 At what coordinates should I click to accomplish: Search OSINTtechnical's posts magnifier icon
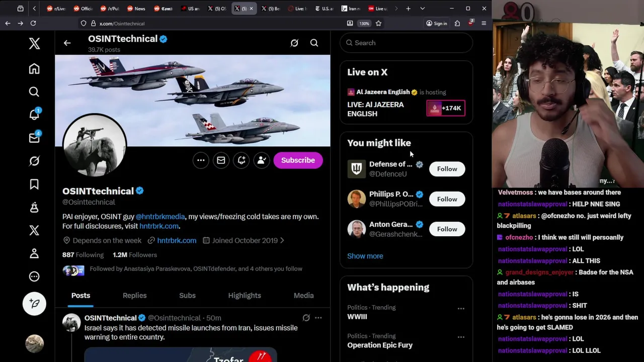[x=314, y=43]
